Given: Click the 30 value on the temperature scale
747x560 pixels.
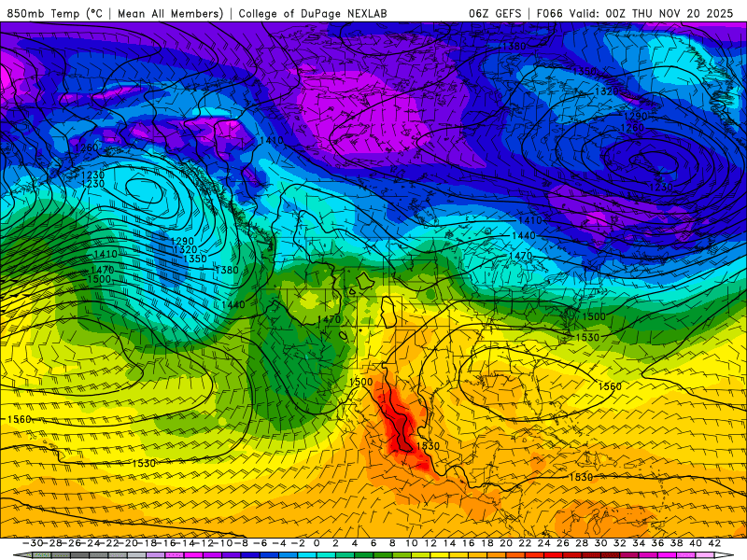Looking at the screenshot, I should coord(600,543).
